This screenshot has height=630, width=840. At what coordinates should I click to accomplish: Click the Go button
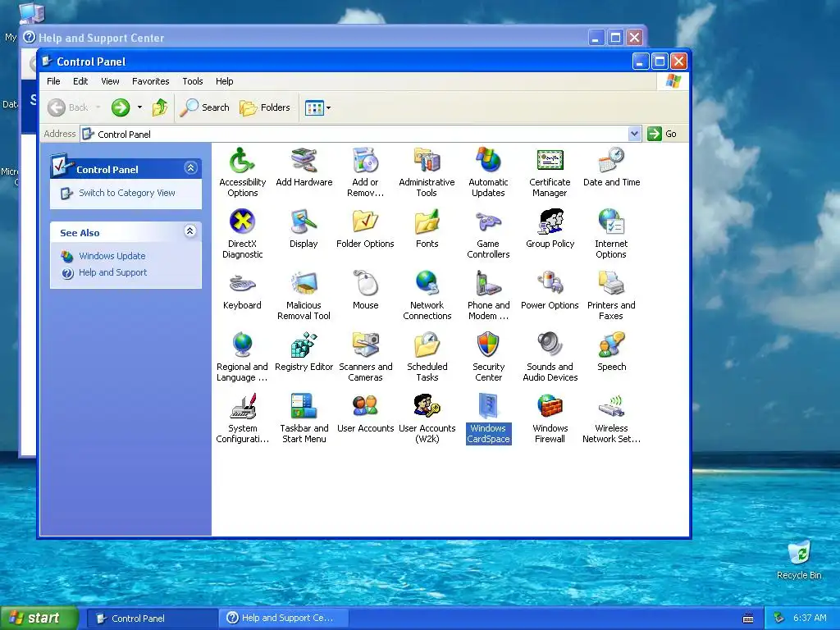point(662,134)
